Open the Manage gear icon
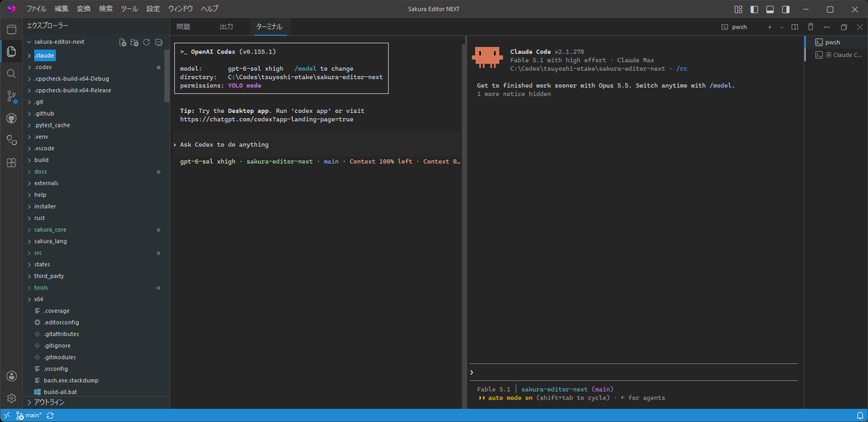 pos(11,398)
